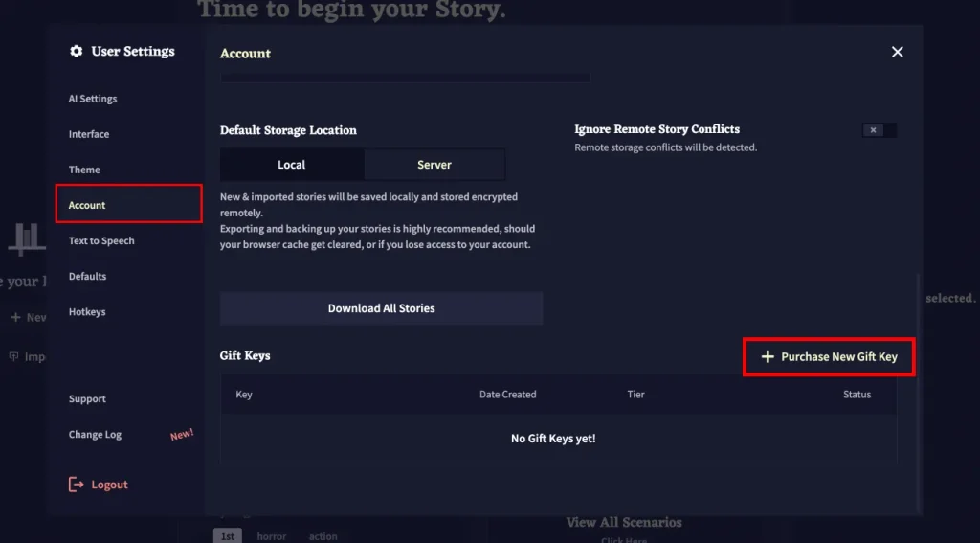Click the Logout text link

tap(109, 485)
